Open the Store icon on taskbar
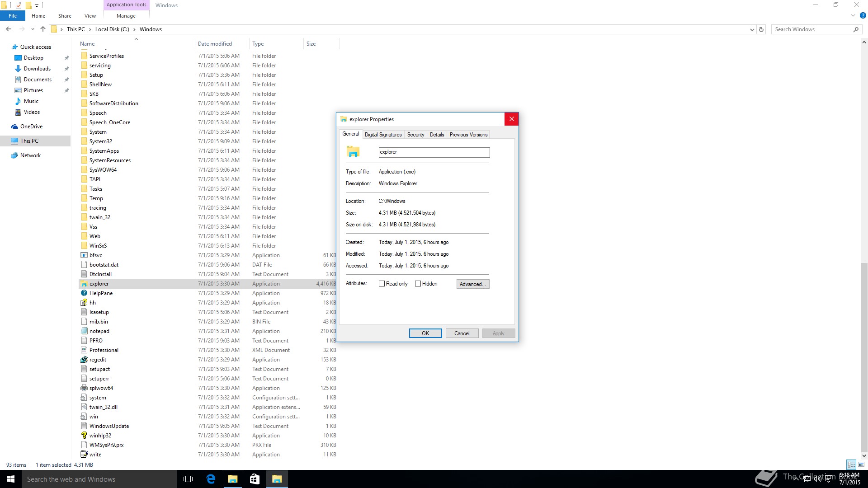Viewport: 868px width, 488px height. (x=255, y=479)
